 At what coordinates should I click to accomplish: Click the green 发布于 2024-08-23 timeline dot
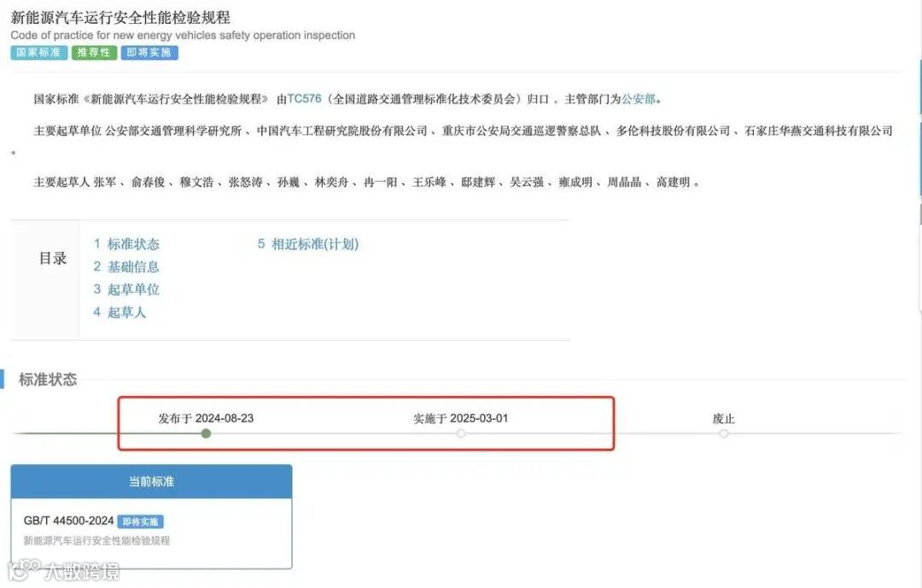pyautogui.click(x=206, y=434)
